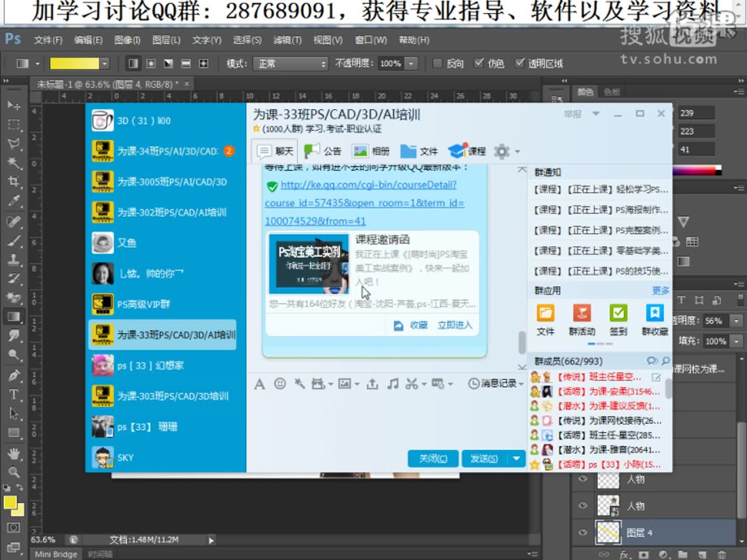Click the gradient preview swatch in options bar
This screenshot has width=747, height=560.
click(74, 63)
